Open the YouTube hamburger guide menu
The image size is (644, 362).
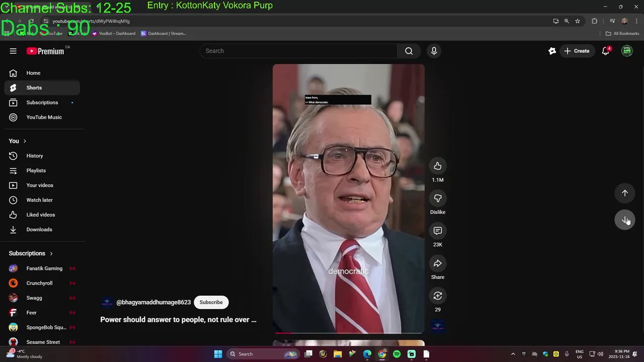[x=13, y=51]
